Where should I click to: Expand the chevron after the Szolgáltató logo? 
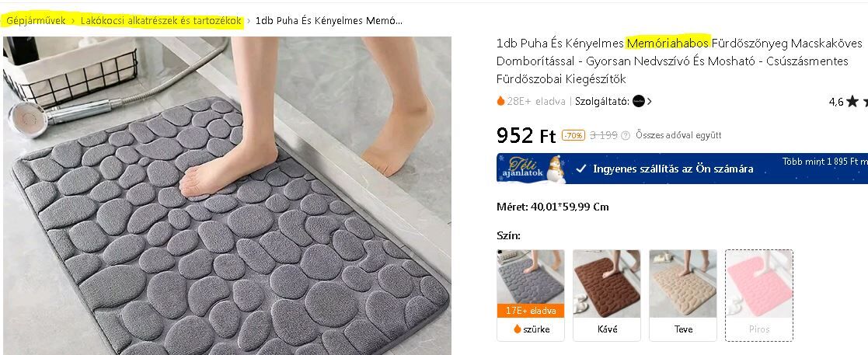pyautogui.click(x=650, y=101)
